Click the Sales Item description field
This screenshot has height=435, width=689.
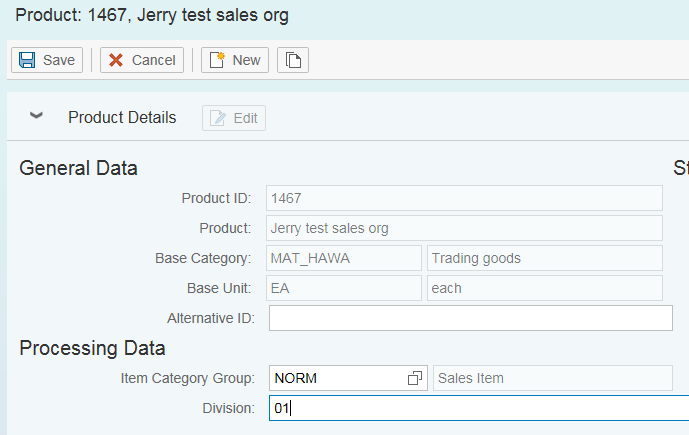point(553,378)
